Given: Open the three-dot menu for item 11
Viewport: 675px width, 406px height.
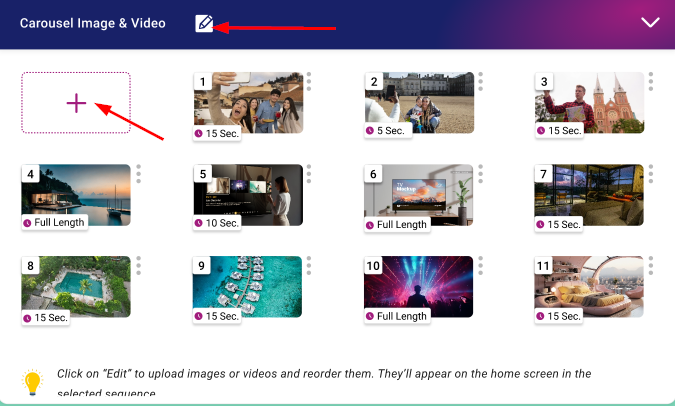Looking at the screenshot, I should click(651, 266).
